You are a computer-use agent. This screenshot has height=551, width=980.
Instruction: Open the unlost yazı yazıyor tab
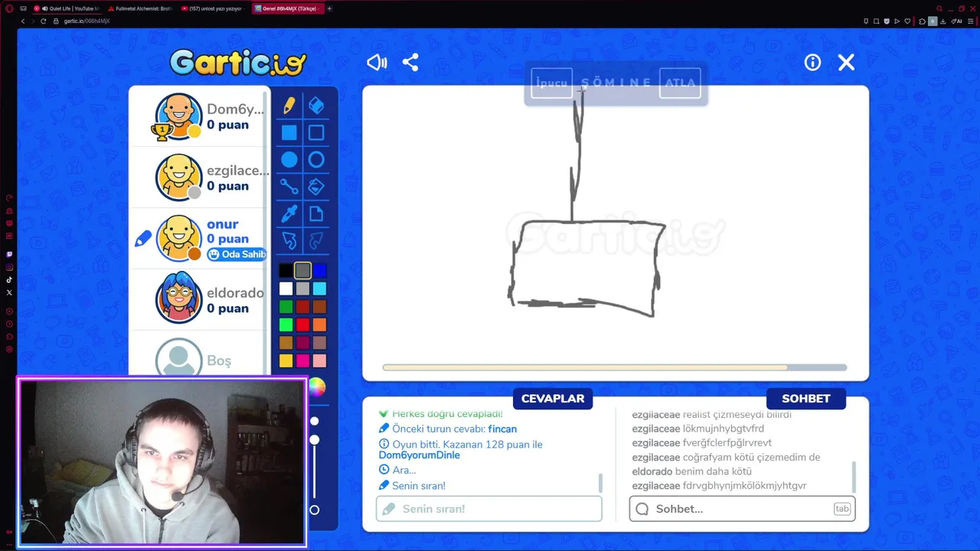click(x=214, y=8)
